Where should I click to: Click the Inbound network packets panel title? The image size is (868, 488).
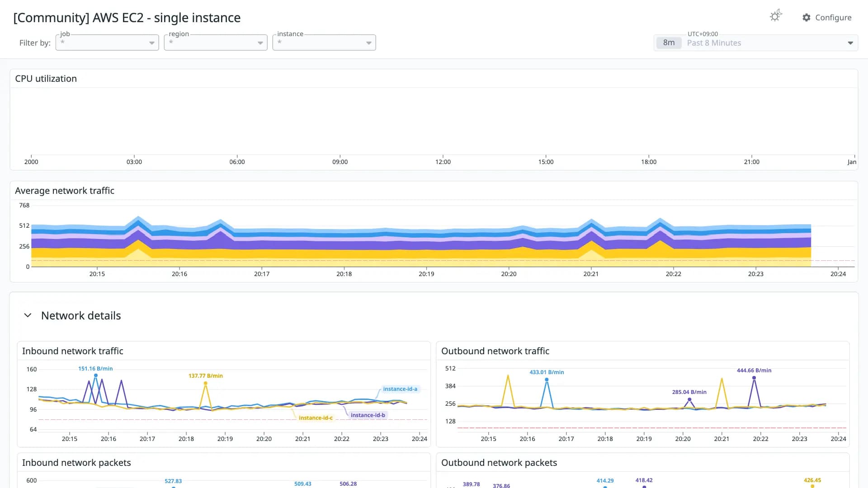click(76, 463)
